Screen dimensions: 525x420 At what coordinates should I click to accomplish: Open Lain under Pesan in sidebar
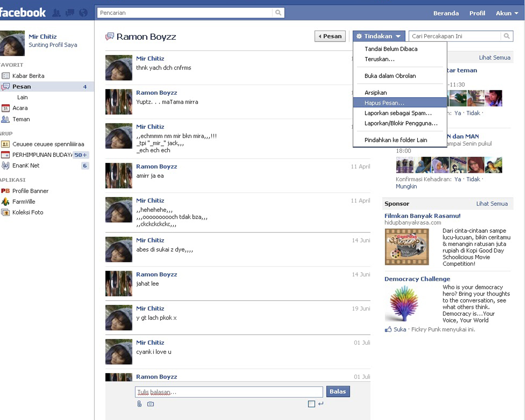coord(23,98)
